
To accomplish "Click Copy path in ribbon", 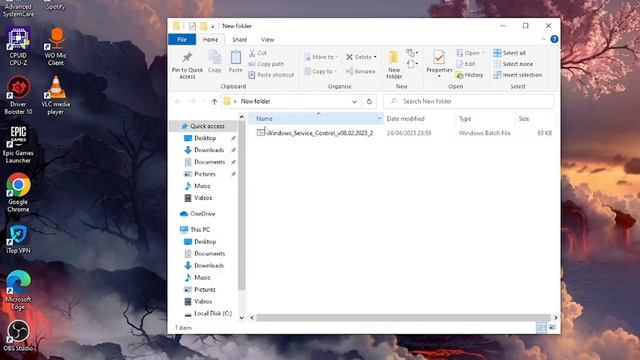I will (266, 64).
